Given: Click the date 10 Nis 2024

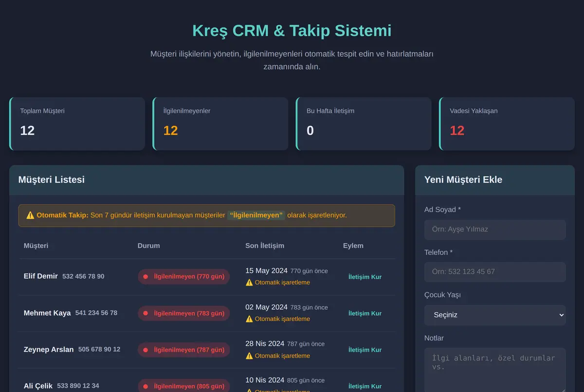Looking at the screenshot, I should coord(265,380).
